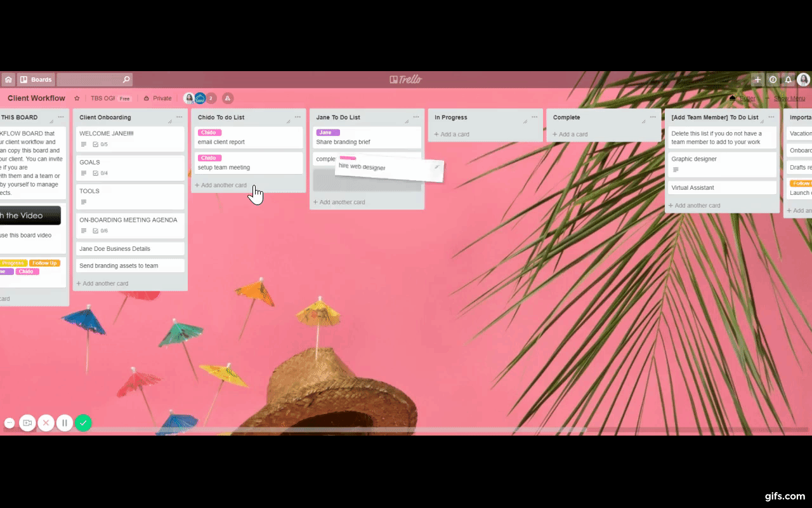Open Add Team Member list actions menu

pyautogui.click(x=771, y=117)
